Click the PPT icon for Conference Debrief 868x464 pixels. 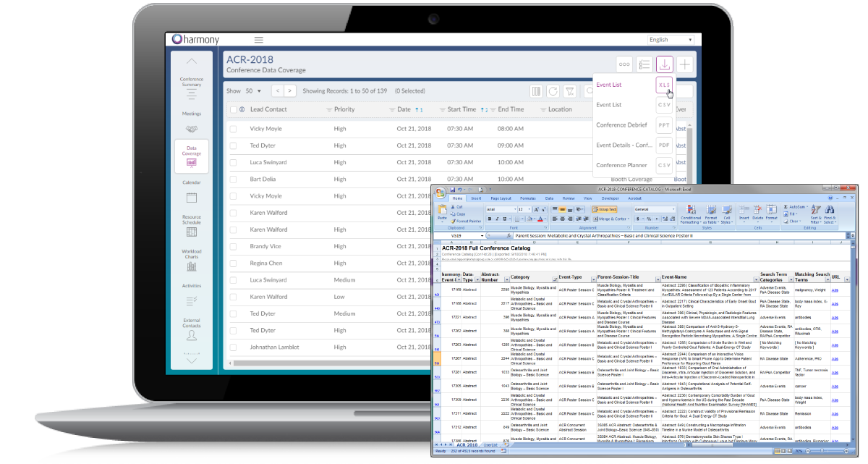[x=664, y=125]
